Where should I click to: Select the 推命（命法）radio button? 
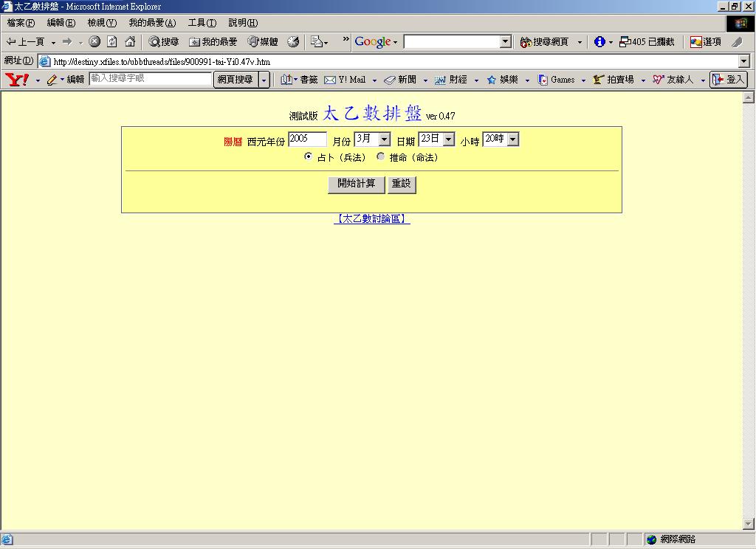pos(380,156)
